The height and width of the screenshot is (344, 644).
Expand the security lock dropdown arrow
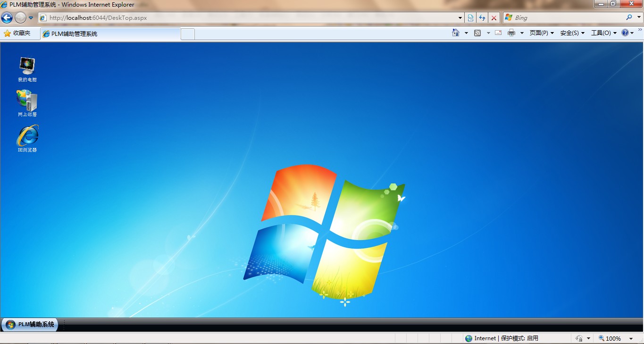(x=588, y=339)
